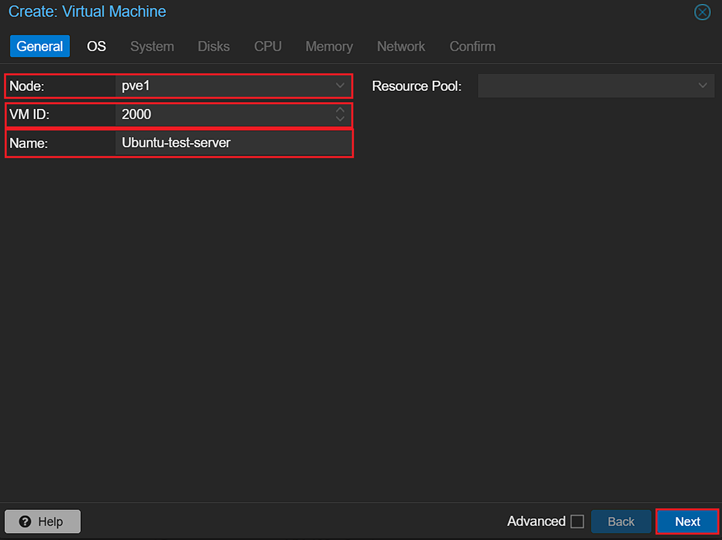The height and width of the screenshot is (540, 722).
Task: Open Help with the question mark button
Action: pos(43,521)
